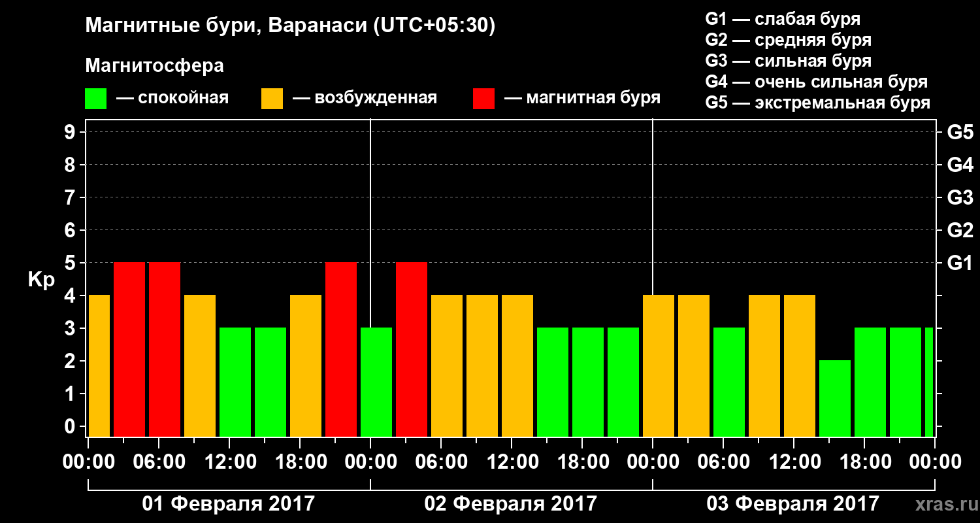Click '12:00' time label above 01 Февраля
The image size is (980, 523).
229,462
